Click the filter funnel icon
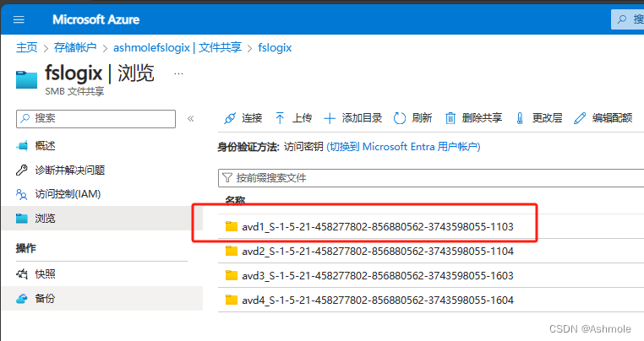Screen dimensions: 644x341 pyautogui.click(x=227, y=178)
